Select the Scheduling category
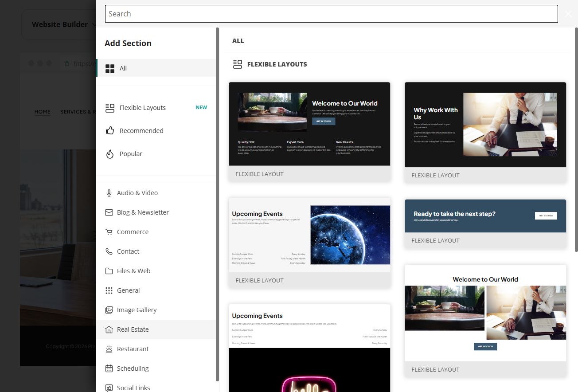The image size is (578, 392). (156, 368)
